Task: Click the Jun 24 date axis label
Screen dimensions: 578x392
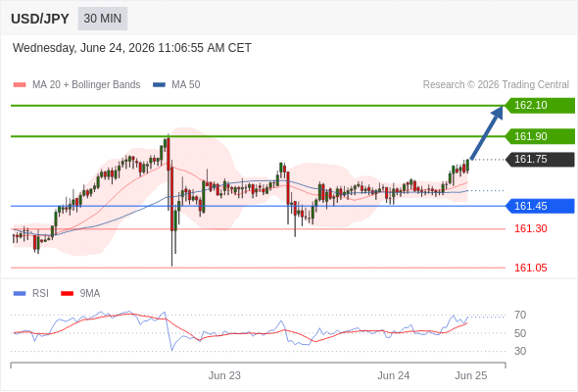Action: coord(393,375)
